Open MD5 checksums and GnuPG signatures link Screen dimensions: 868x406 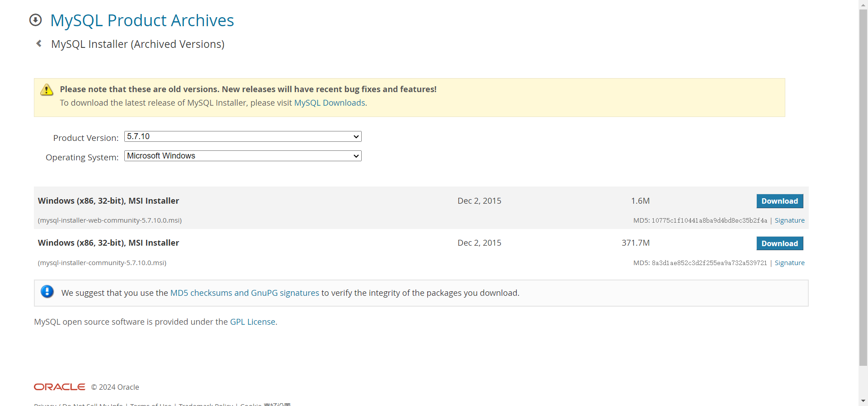click(245, 293)
